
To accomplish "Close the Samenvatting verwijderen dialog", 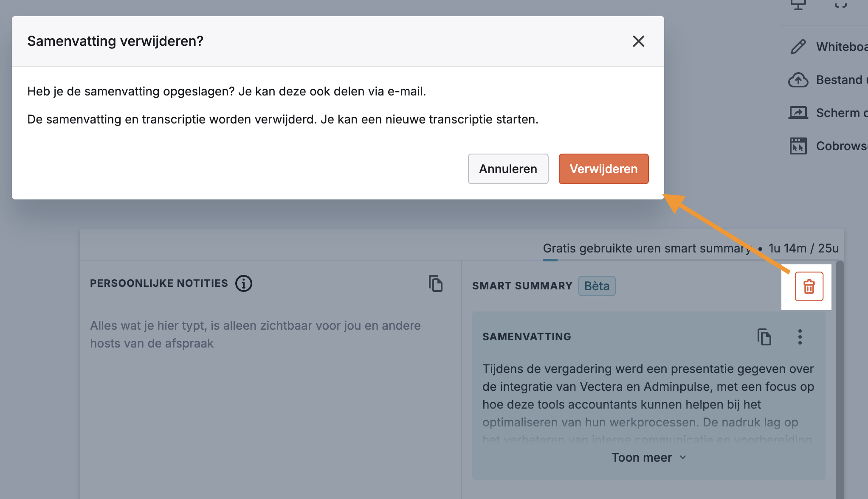I will [x=638, y=41].
